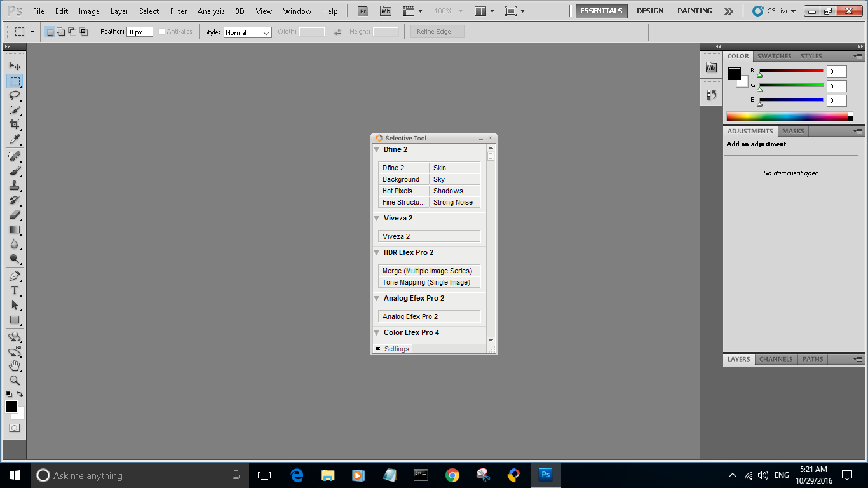
Task: Select the History Brush tool
Action: 15,200
